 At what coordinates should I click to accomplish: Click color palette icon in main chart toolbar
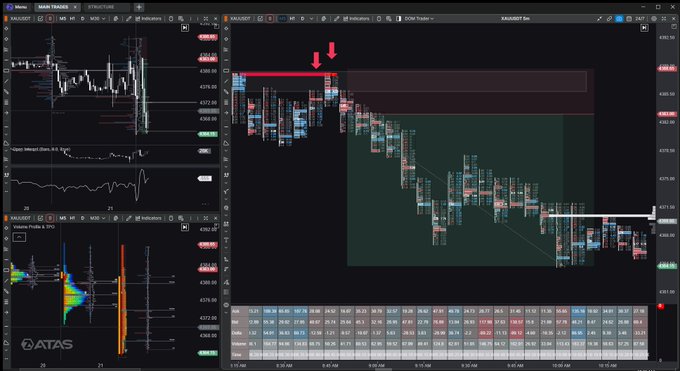(324, 19)
